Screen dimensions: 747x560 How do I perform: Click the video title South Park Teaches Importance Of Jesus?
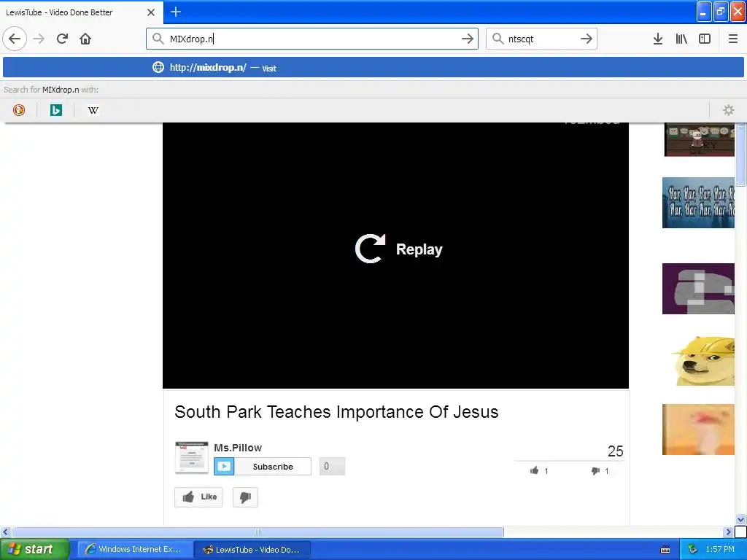coord(336,412)
